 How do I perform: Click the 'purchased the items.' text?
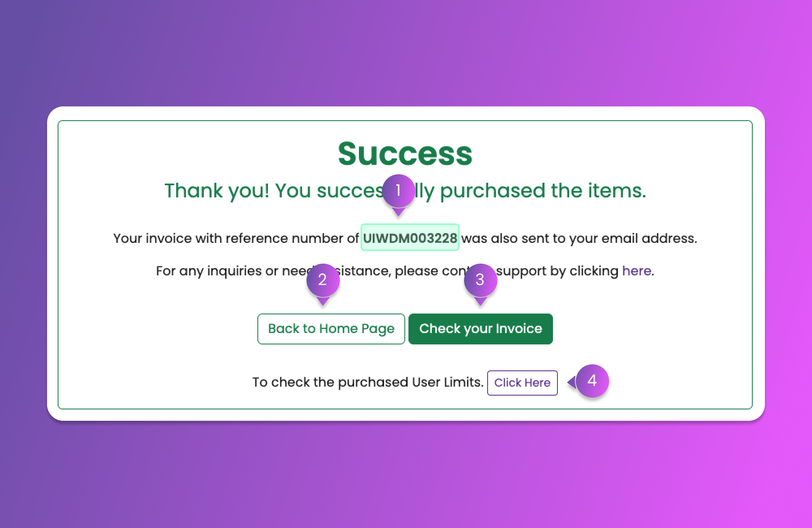click(543, 191)
